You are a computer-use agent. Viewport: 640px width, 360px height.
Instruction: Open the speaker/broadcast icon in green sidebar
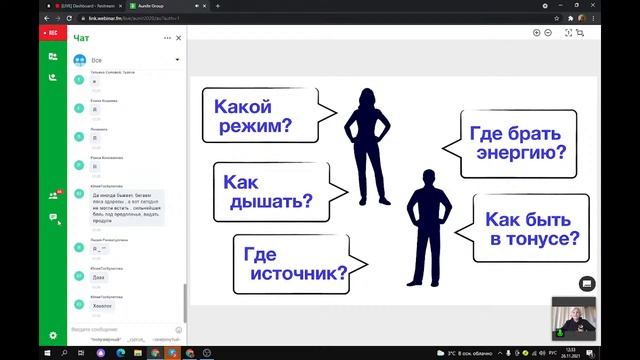pyautogui.click(x=53, y=77)
